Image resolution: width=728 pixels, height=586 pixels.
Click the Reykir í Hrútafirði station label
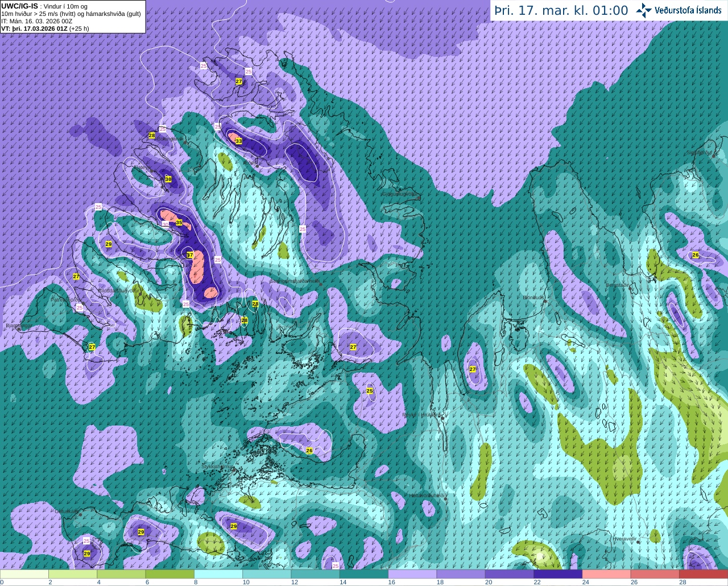(422, 415)
